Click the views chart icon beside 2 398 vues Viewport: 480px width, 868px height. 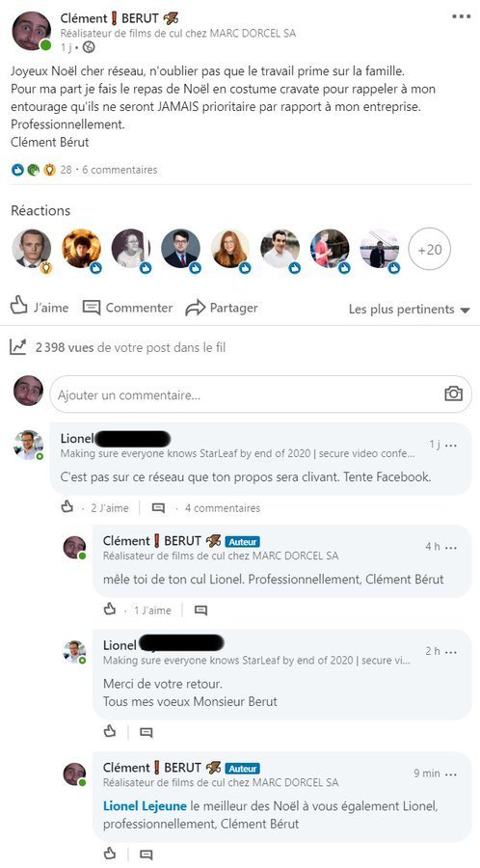pos(17,347)
